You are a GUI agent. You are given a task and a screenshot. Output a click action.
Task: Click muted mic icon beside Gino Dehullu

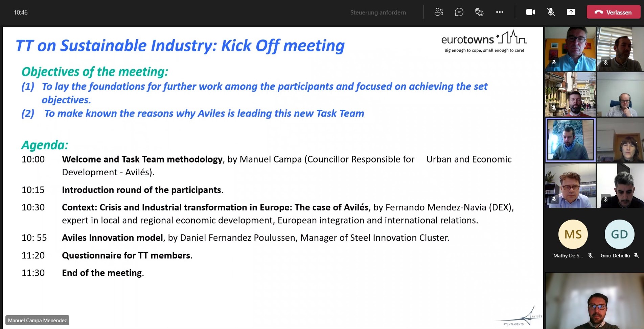[x=636, y=255]
